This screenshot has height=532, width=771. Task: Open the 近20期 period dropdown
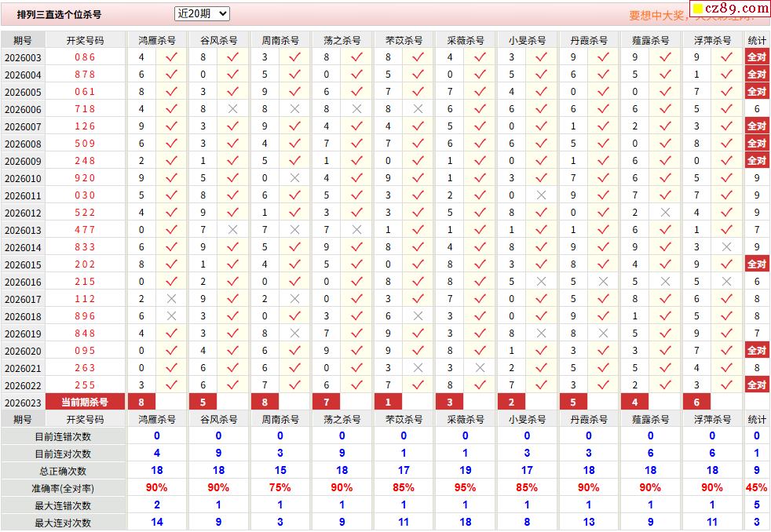coord(202,13)
